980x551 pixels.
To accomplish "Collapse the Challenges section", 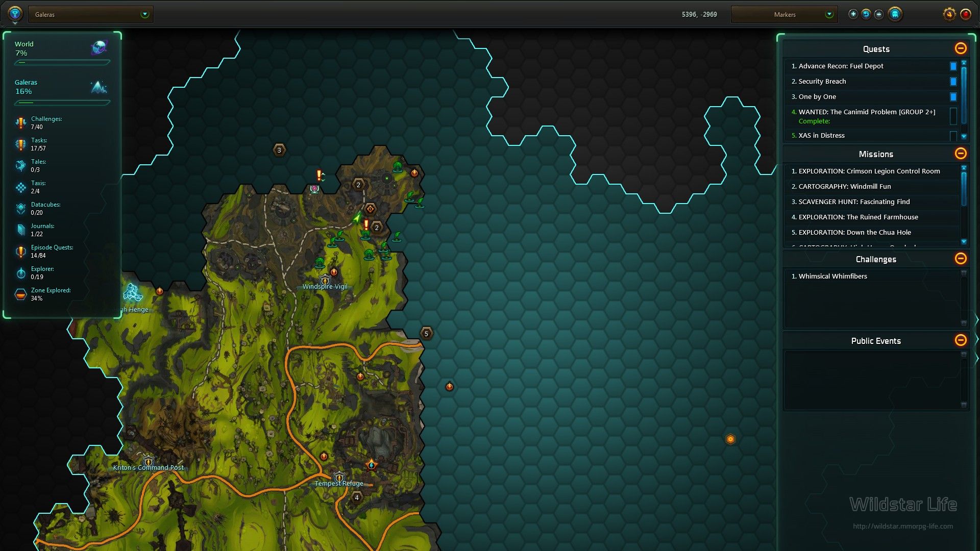I will [x=961, y=259].
